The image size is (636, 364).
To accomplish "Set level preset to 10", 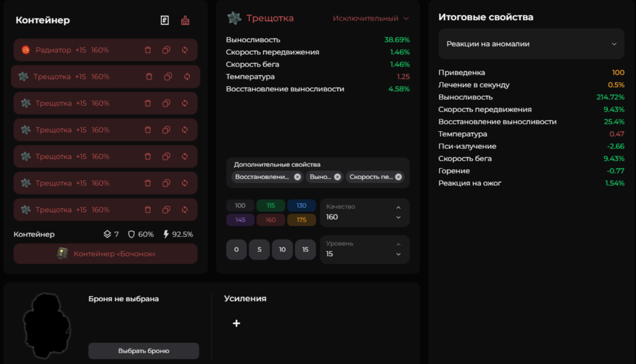I will pyautogui.click(x=282, y=250).
